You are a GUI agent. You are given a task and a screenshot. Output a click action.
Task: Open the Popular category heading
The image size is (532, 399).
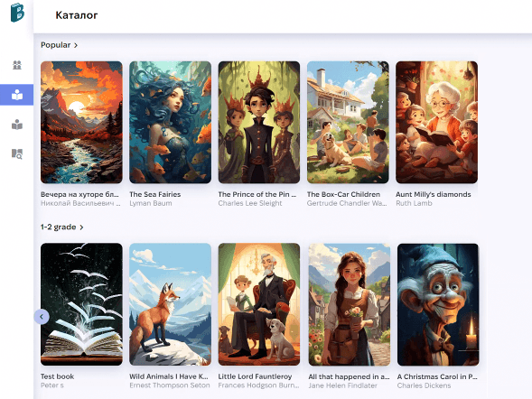[x=56, y=45]
